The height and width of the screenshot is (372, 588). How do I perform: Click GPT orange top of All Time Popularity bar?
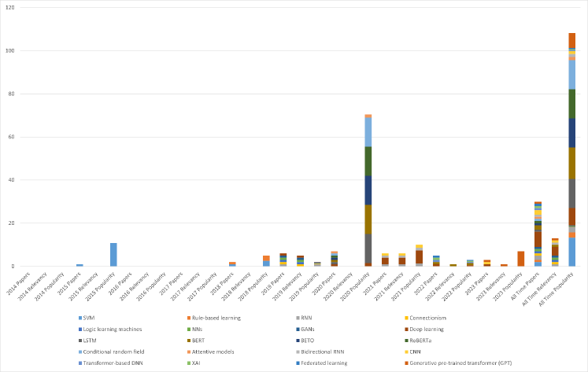[x=572, y=40]
